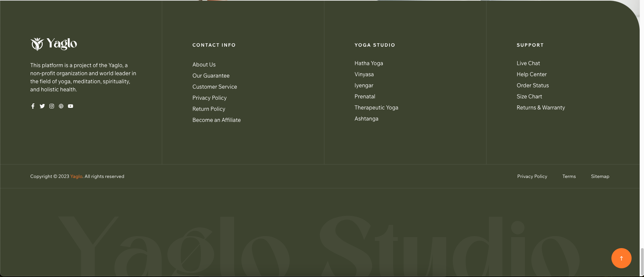Image resolution: width=644 pixels, height=277 pixels.
Task: Select Become an Affiliate link
Action: [x=216, y=120]
